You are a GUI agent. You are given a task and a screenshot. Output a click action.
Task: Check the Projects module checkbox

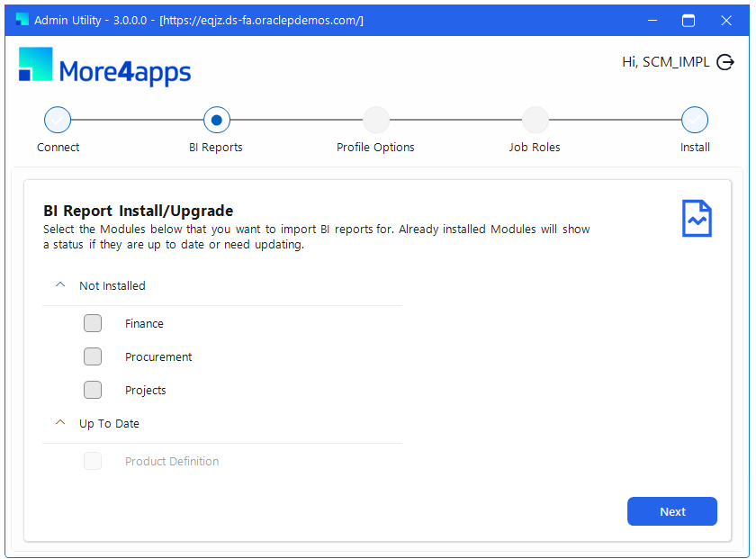(93, 390)
